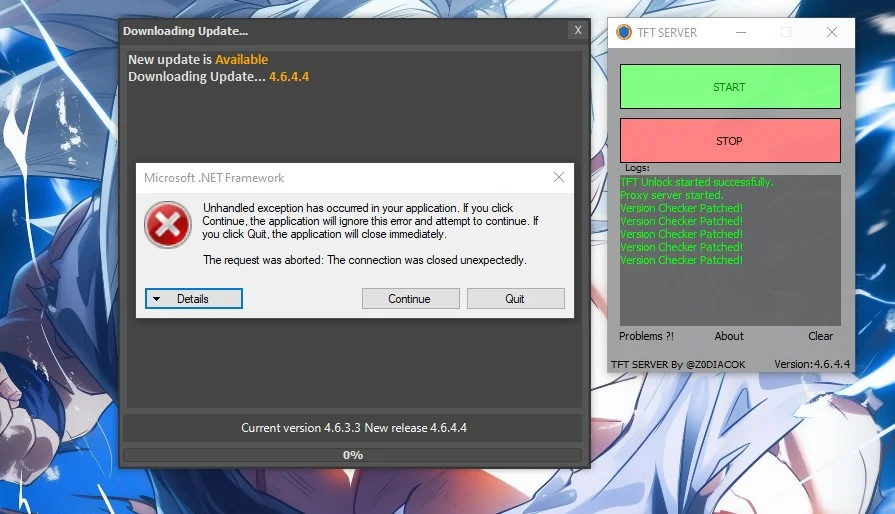
Task: Close the TFT SERVER window
Action: click(832, 33)
